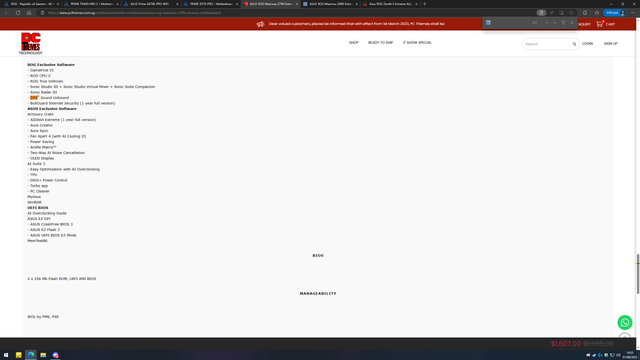Add page to favorites with star icon
Viewport: 640px width, 360px height.
click(571, 13)
